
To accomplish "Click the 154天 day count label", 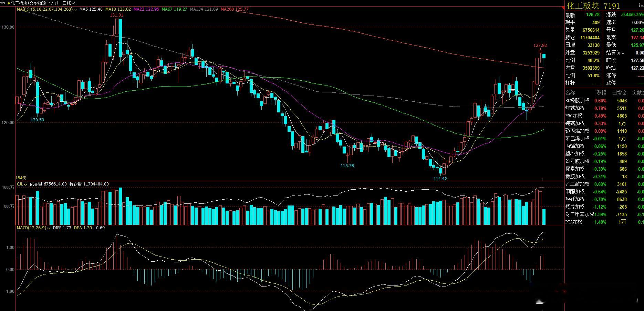I will (x=21, y=178).
